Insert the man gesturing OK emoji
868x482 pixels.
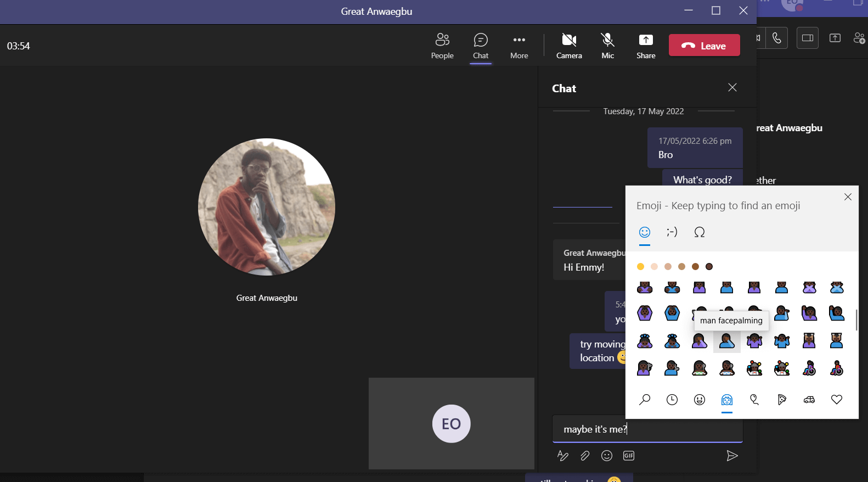[x=672, y=314]
